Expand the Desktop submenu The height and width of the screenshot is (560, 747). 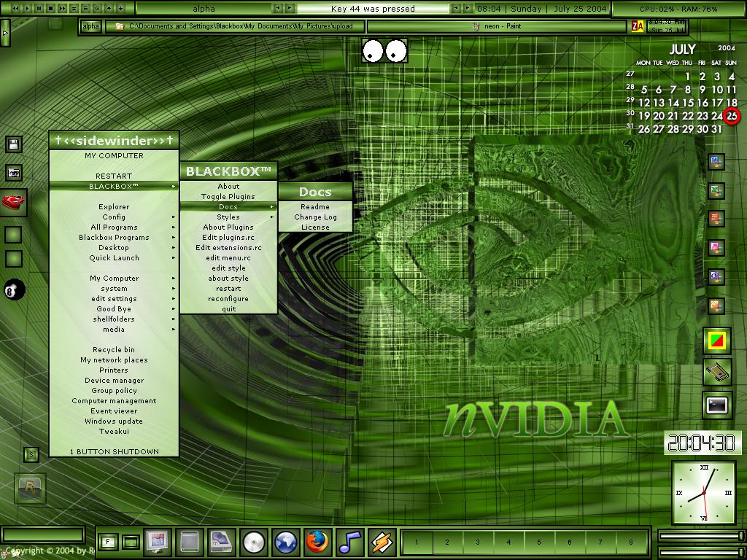click(114, 248)
